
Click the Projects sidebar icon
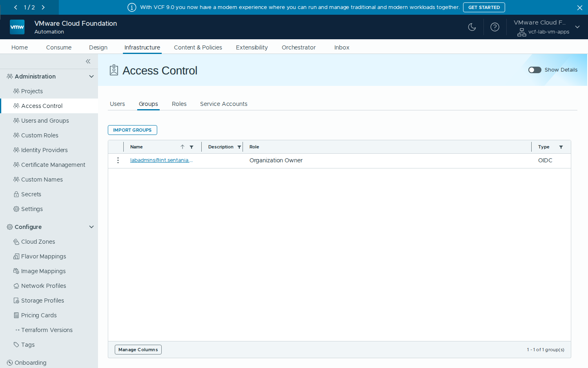tap(16, 91)
